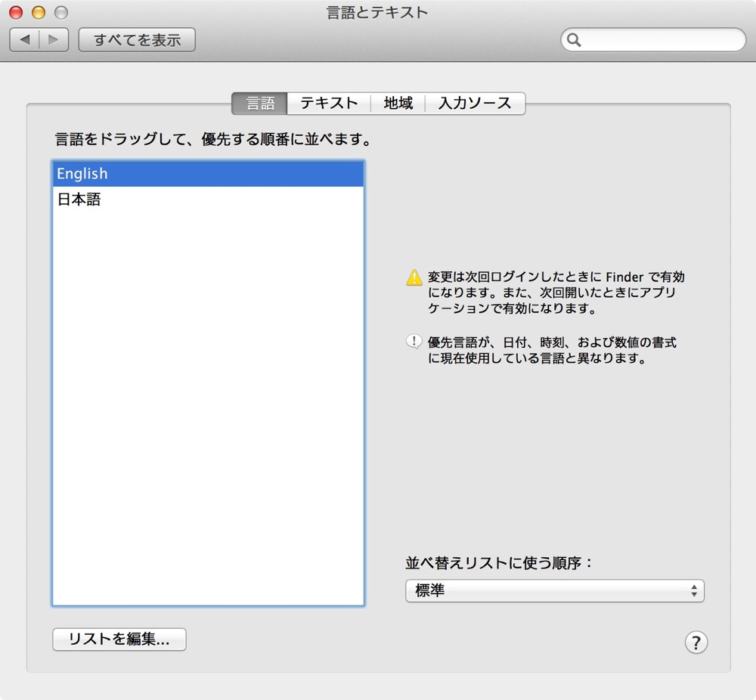Click the 並べ替えリストに使う順序 label
The image size is (756, 700).
coord(499,563)
